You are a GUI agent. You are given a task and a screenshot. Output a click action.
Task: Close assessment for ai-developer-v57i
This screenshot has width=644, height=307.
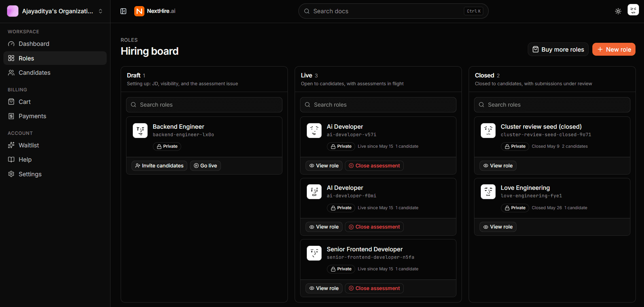point(374,166)
